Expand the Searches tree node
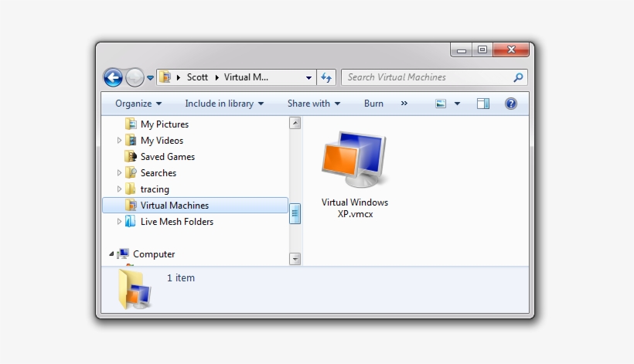634x364 pixels. 119,173
